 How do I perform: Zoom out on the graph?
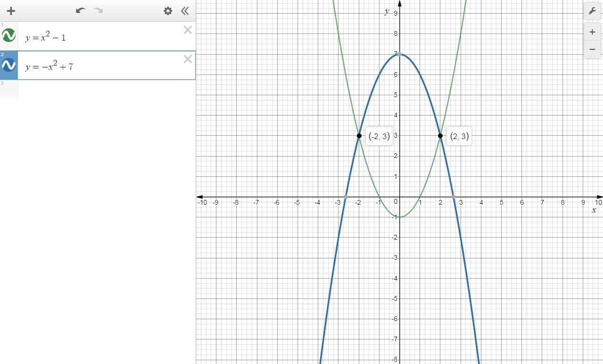(x=592, y=49)
